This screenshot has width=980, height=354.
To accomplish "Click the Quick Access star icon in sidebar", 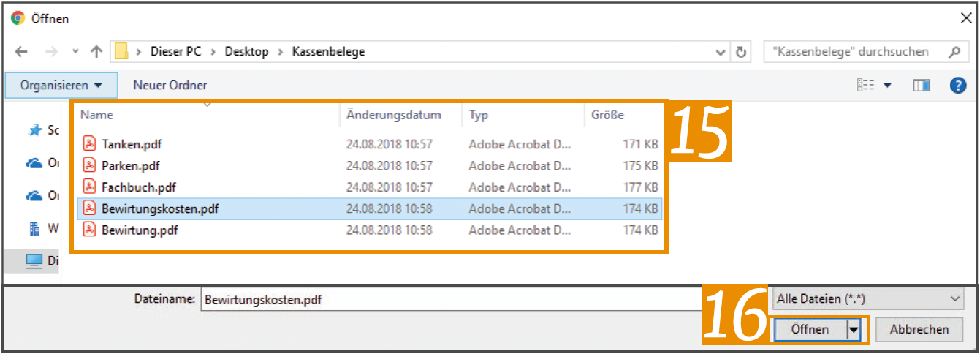I will pyautogui.click(x=34, y=130).
